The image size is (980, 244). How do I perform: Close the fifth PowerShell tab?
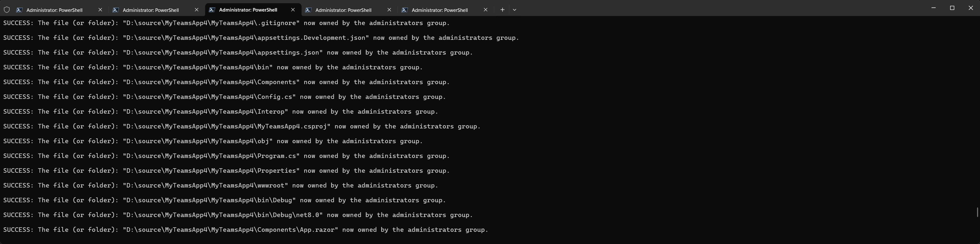(486, 10)
